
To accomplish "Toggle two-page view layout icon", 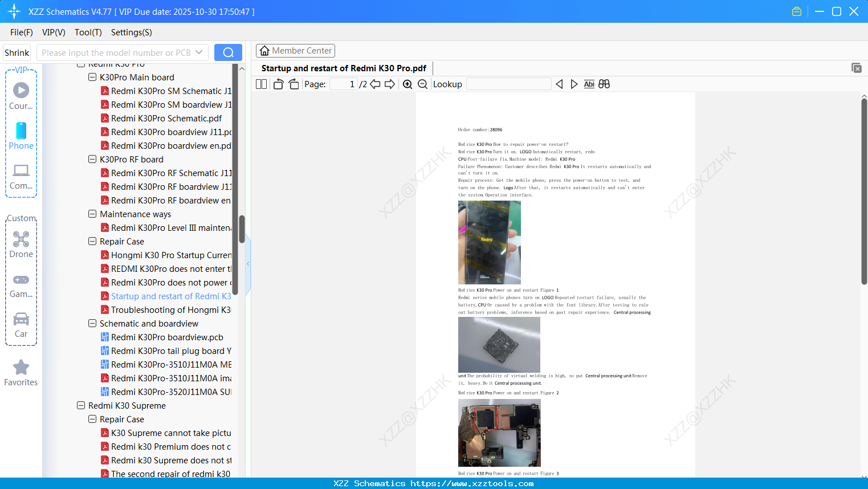I will [x=262, y=84].
